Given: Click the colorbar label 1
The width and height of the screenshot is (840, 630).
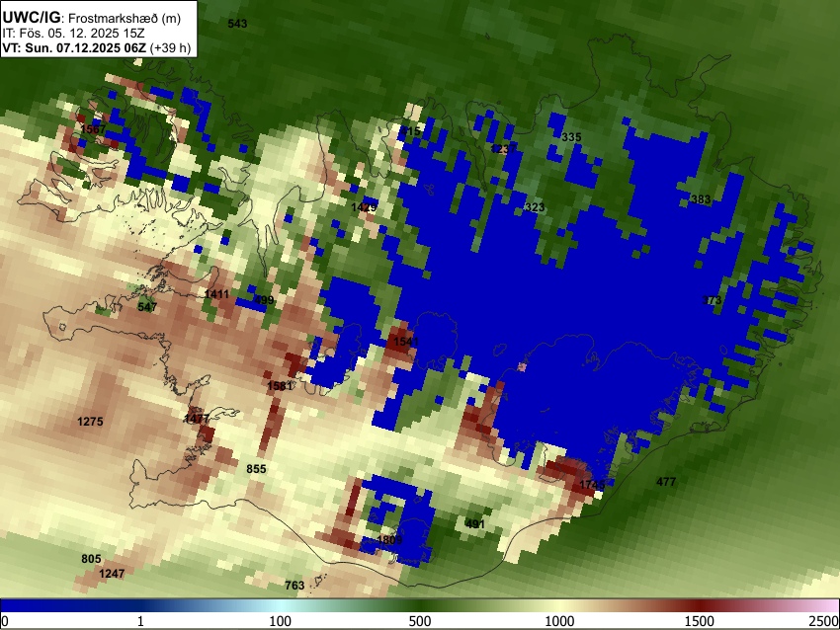Looking at the screenshot, I should tap(140, 621).
